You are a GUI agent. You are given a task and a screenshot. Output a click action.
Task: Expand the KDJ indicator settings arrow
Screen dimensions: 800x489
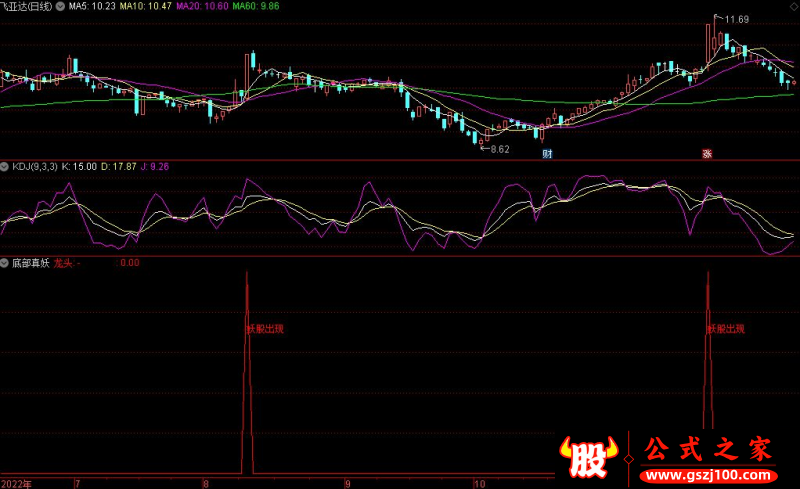(4, 165)
